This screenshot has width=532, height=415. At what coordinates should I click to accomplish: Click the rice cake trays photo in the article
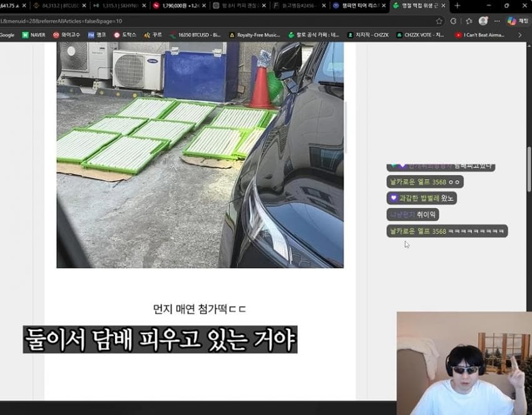pyautogui.click(x=200, y=155)
